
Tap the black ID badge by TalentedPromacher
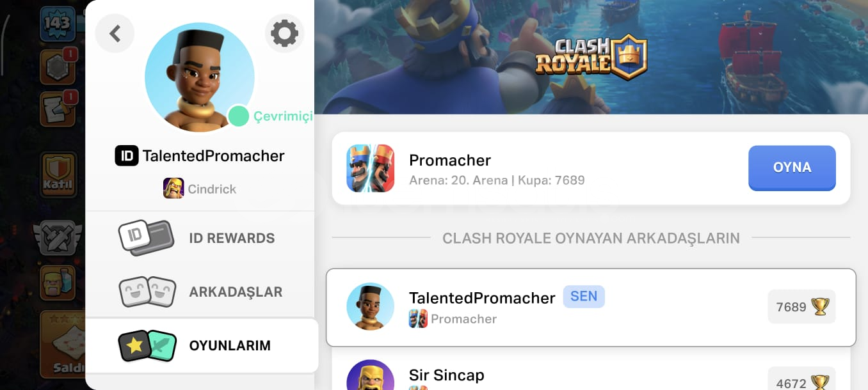[x=127, y=155]
